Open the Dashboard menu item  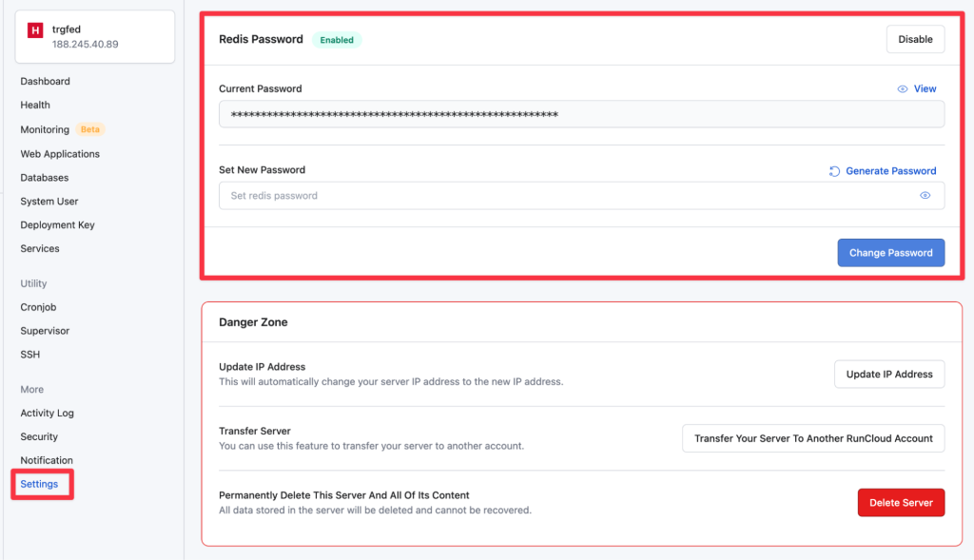tap(46, 82)
